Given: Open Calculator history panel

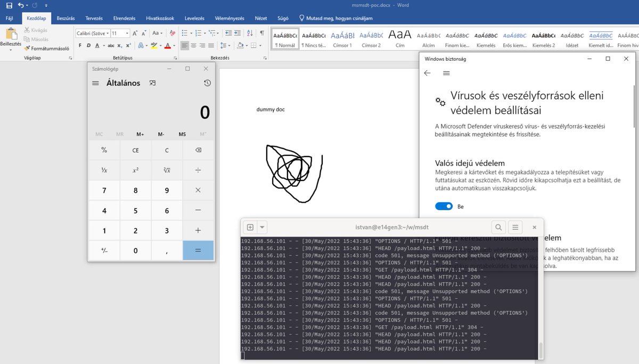Looking at the screenshot, I should pos(207,83).
